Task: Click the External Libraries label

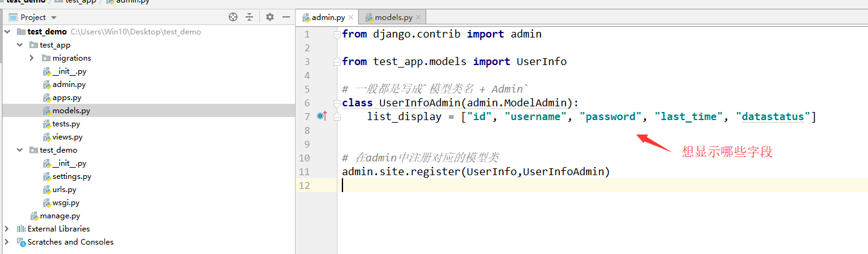Action: pyautogui.click(x=59, y=229)
